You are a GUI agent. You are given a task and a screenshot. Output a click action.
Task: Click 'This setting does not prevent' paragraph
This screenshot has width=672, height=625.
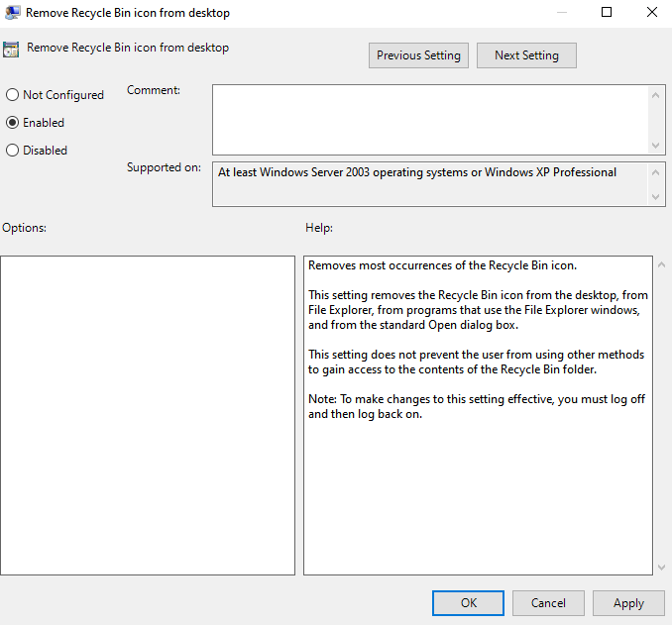[x=476, y=362]
